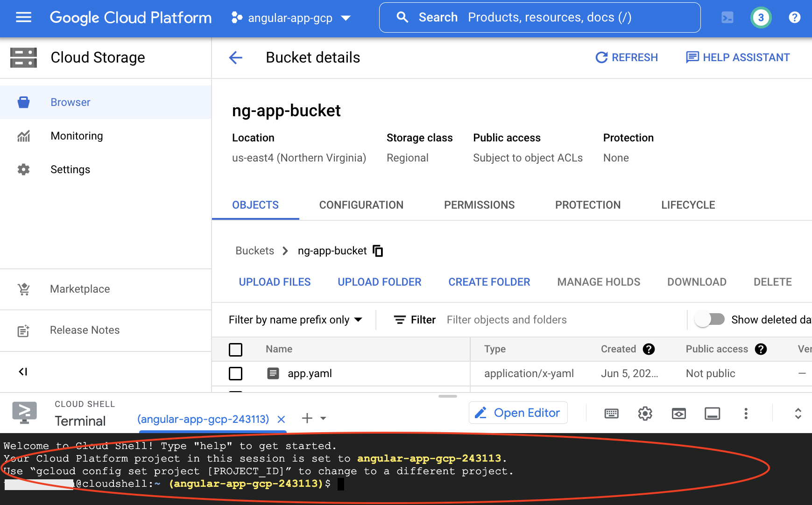
Task: Maximize the Cloud Shell panel
Action: 798,414
